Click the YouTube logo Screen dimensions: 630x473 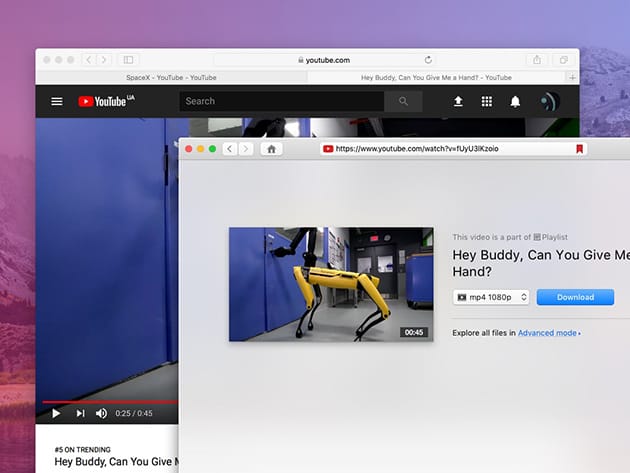point(105,101)
